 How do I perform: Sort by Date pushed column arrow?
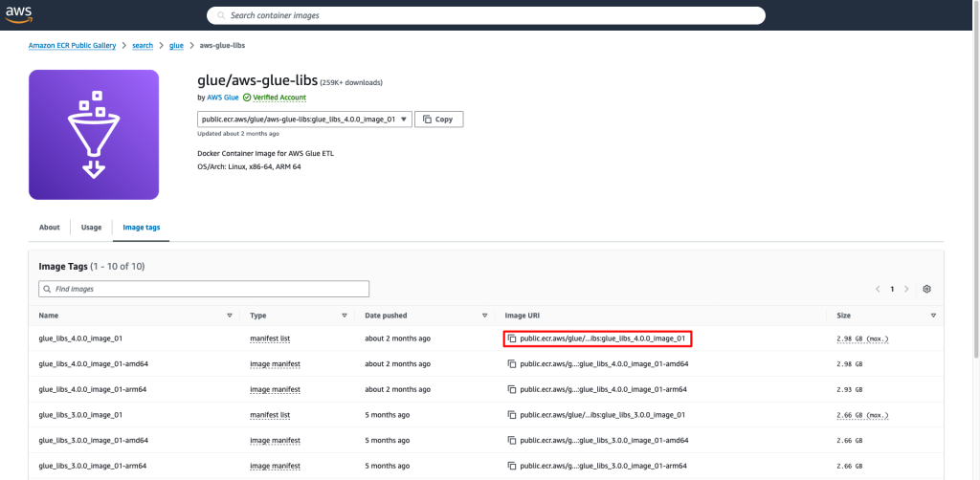[x=484, y=316]
